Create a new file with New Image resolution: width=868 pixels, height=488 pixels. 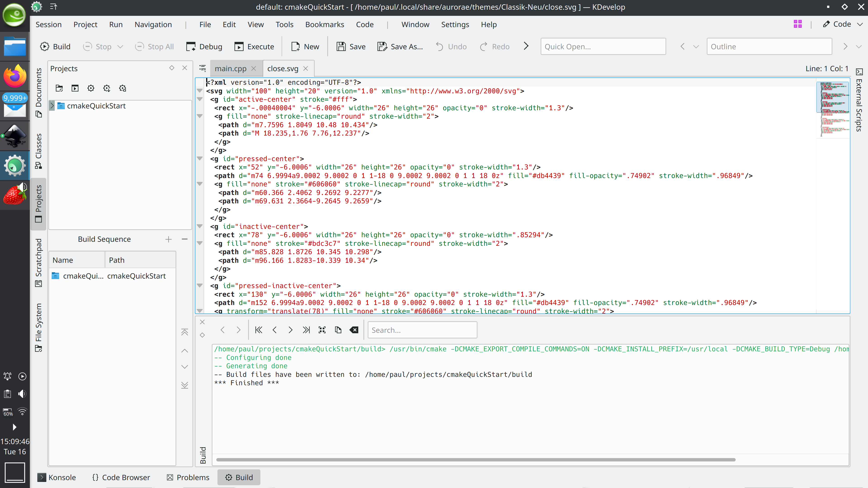(305, 47)
